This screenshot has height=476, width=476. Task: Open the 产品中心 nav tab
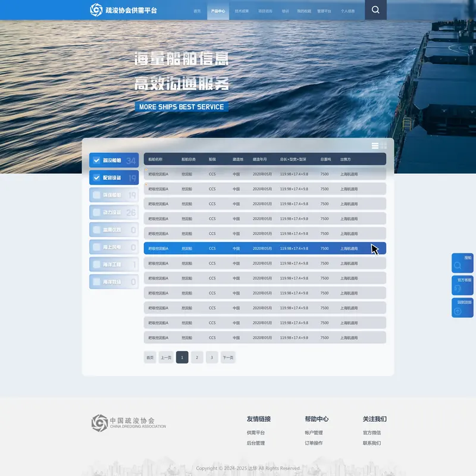pos(218,11)
